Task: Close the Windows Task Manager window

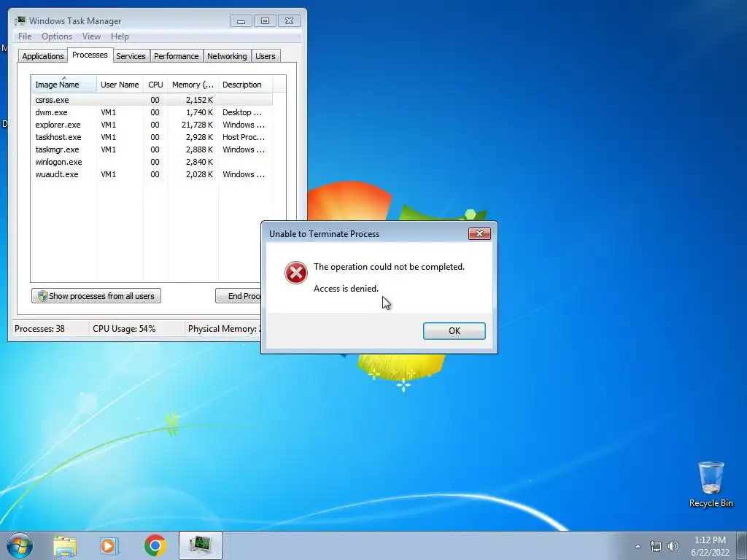Action: tap(289, 21)
